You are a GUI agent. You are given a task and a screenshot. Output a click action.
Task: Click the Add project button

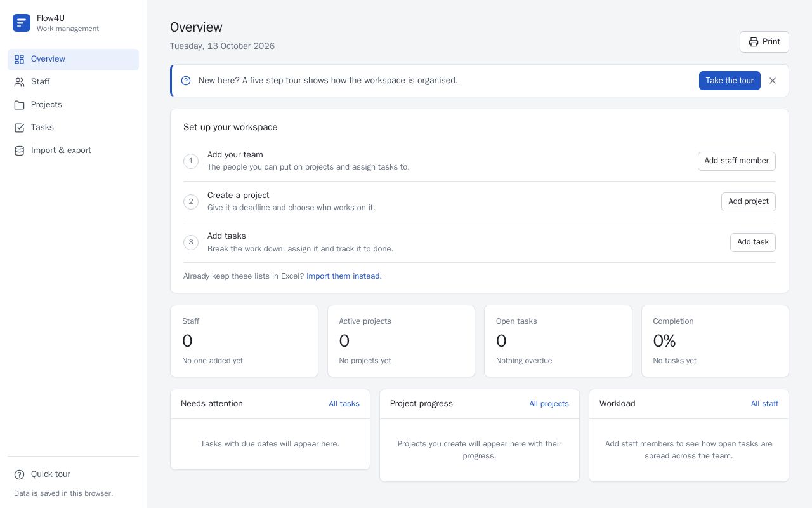749,202
